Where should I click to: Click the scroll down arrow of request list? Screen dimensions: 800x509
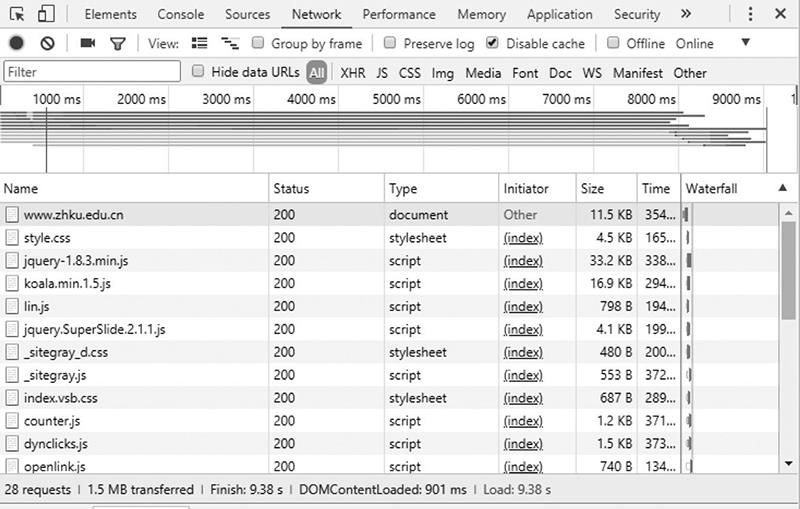point(788,464)
